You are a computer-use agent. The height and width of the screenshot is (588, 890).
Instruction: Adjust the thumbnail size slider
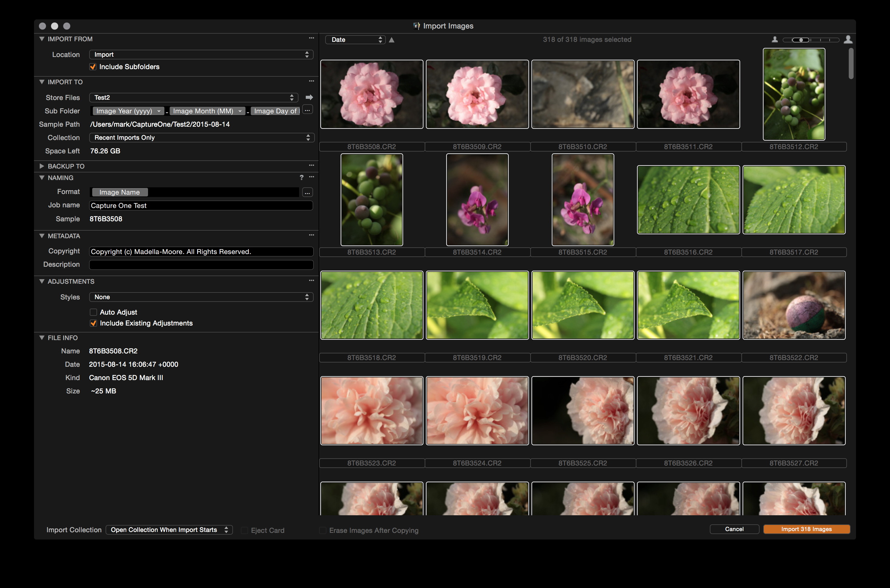coord(801,40)
